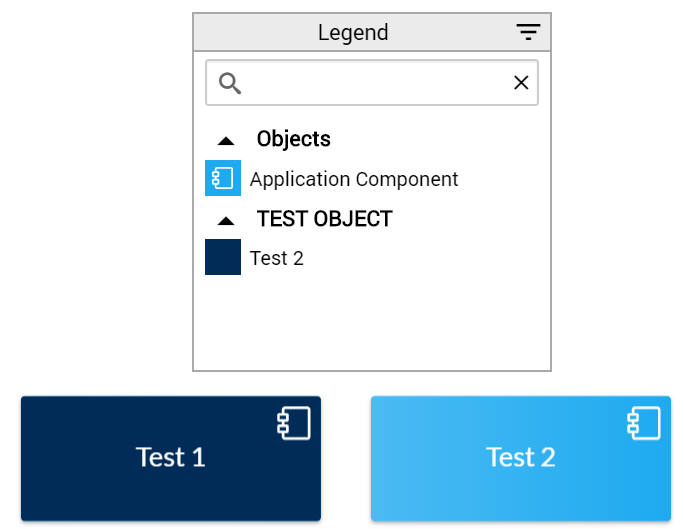Click the Legend title header
The height and width of the screenshot is (529, 685).
click(353, 32)
